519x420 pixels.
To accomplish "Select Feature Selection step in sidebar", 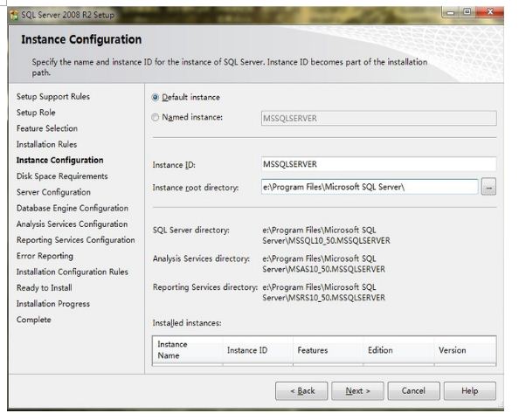I will click(47, 128).
